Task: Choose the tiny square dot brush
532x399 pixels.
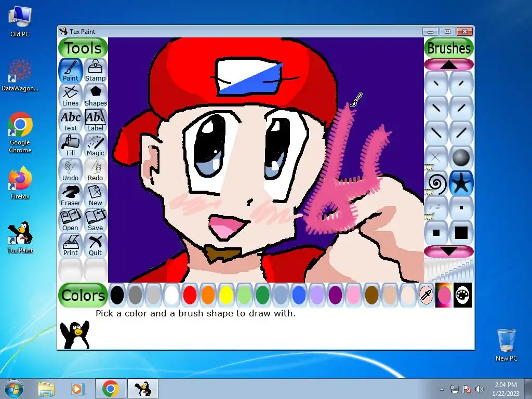Action: pyautogui.click(x=461, y=208)
